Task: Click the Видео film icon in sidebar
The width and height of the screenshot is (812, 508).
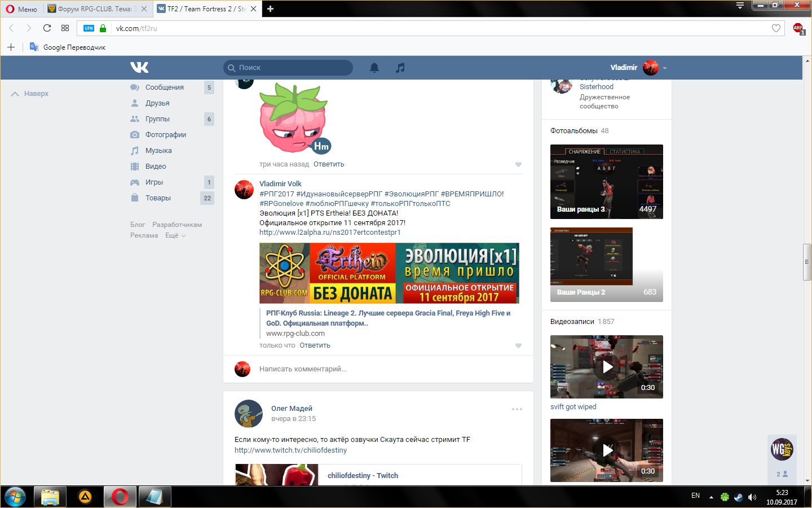Action: [135, 167]
